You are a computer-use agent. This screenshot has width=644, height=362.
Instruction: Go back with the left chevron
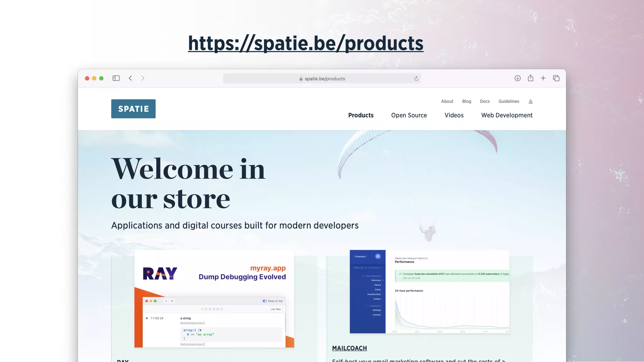(130, 78)
